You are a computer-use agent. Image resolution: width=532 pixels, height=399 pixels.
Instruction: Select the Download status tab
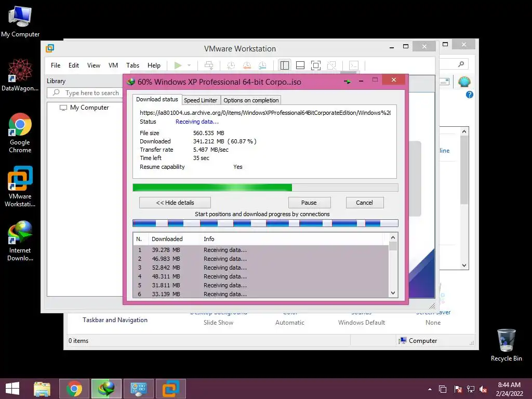(157, 99)
